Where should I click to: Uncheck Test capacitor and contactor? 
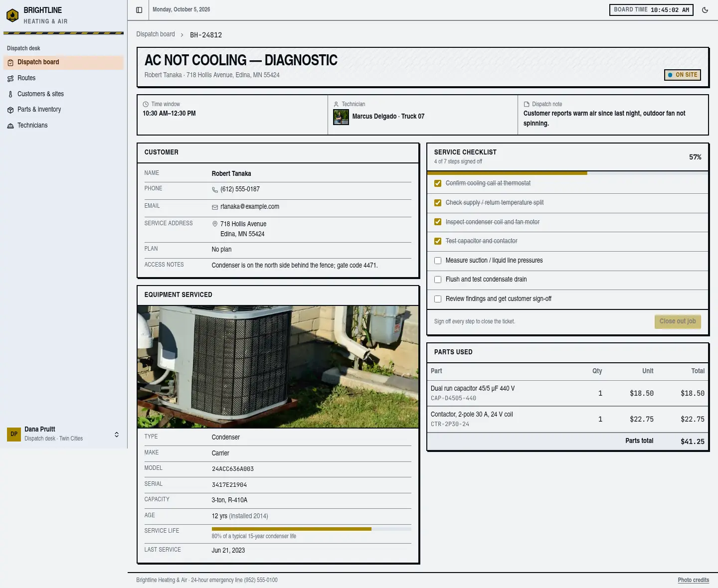pyautogui.click(x=438, y=241)
